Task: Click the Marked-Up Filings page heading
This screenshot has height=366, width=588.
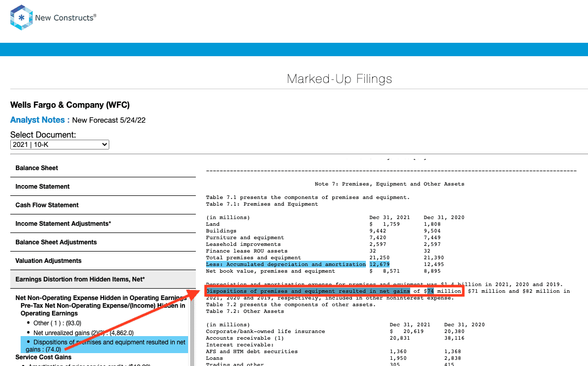Action: click(340, 79)
